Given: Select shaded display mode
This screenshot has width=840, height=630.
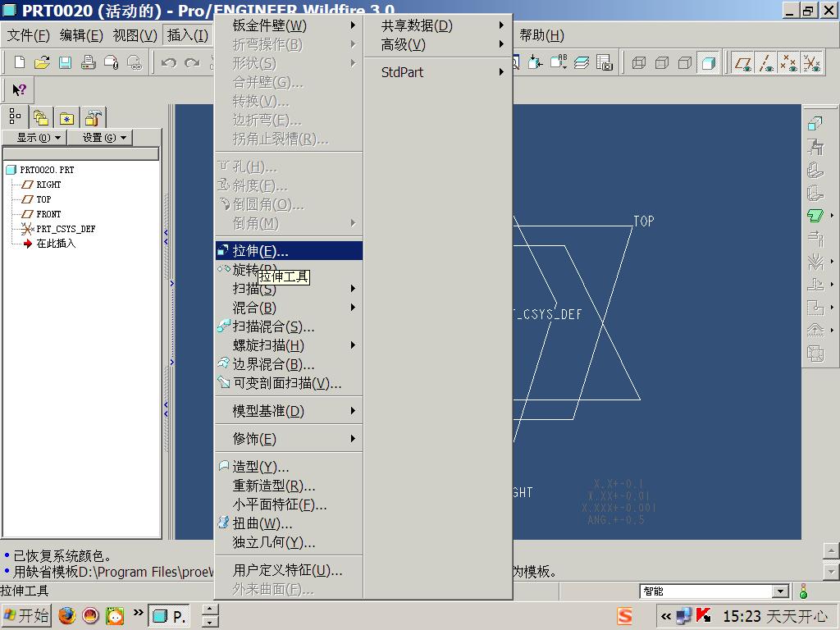Looking at the screenshot, I should click(708, 62).
